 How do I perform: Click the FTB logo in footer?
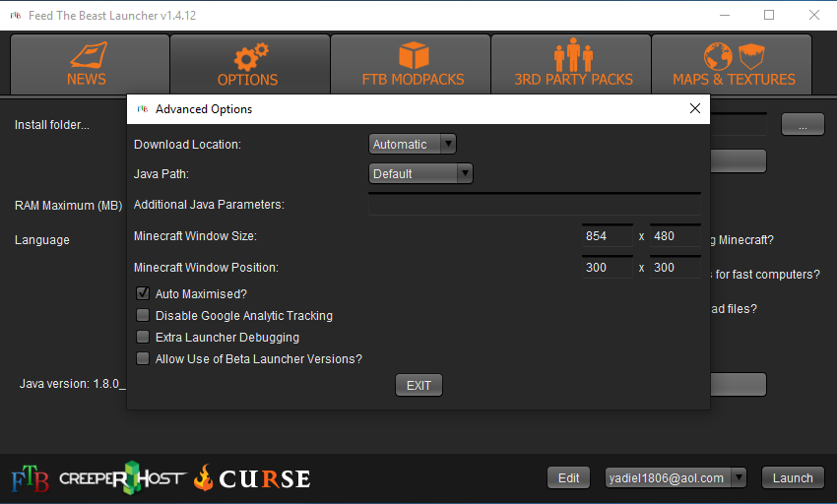click(x=30, y=478)
